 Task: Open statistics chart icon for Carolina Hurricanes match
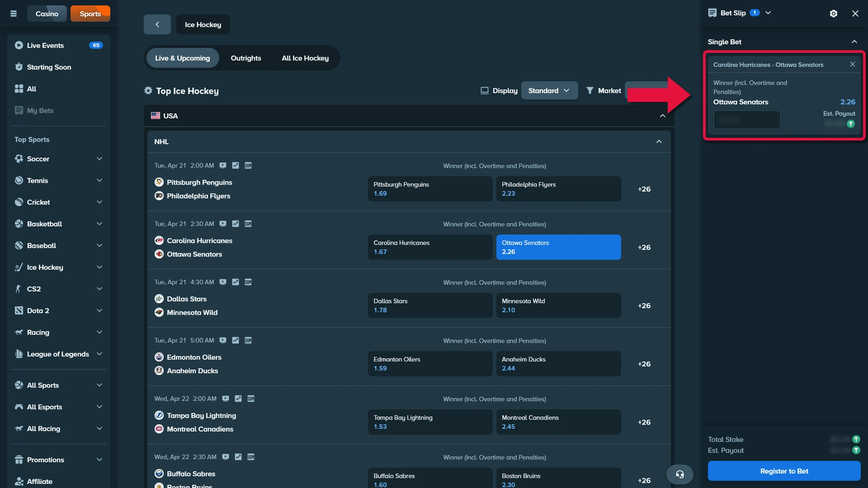pos(236,224)
